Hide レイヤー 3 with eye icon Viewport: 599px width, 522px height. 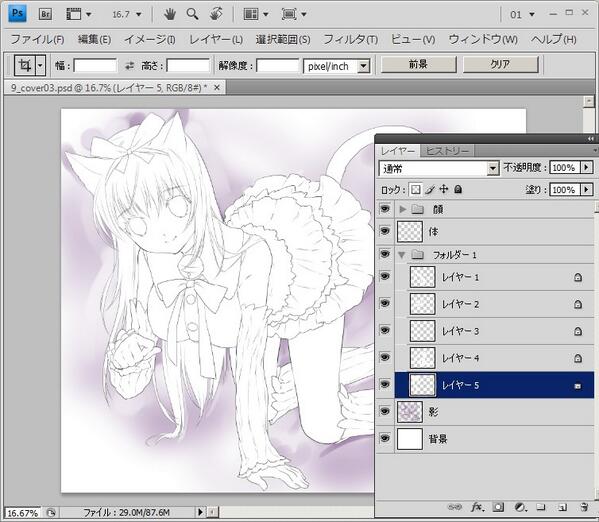[385, 330]
